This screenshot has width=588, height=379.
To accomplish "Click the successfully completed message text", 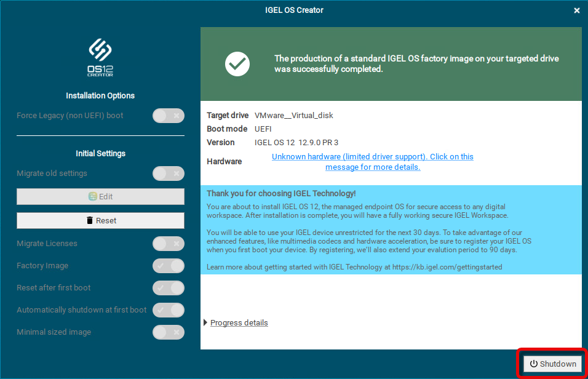I will pos(416,64).
